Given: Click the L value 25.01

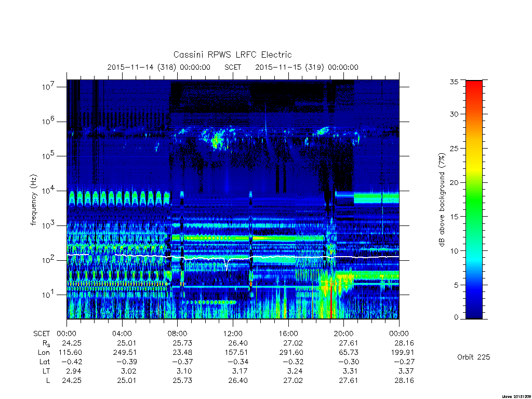Looking at the screenshot, I should point(127,381).
